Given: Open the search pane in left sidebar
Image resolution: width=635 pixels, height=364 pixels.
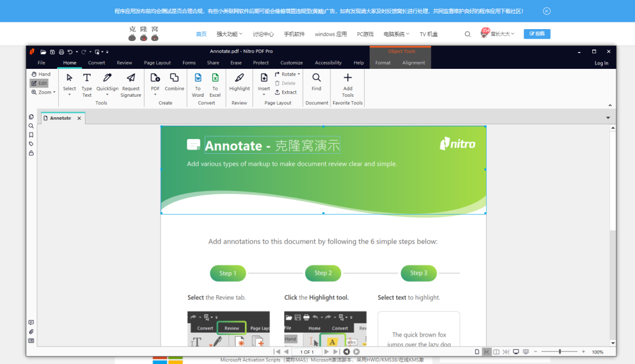Looking at the screenshot, I should [x=31, y=126].
